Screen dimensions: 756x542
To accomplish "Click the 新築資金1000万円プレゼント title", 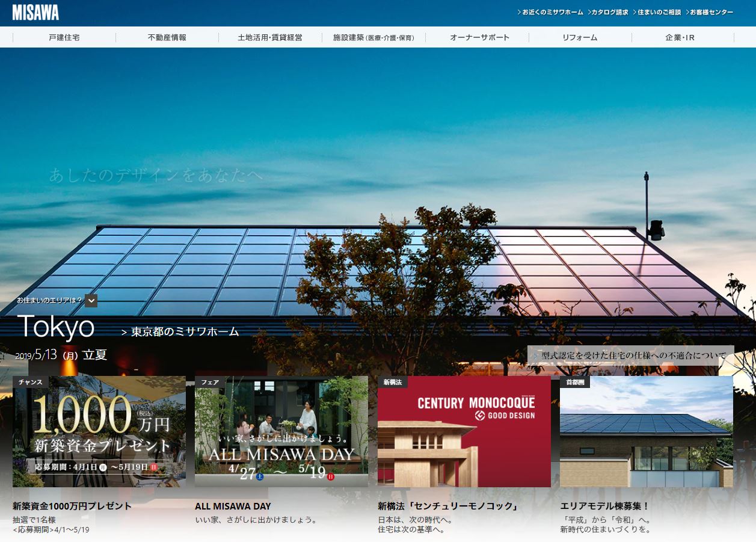I will click(72, 506).
